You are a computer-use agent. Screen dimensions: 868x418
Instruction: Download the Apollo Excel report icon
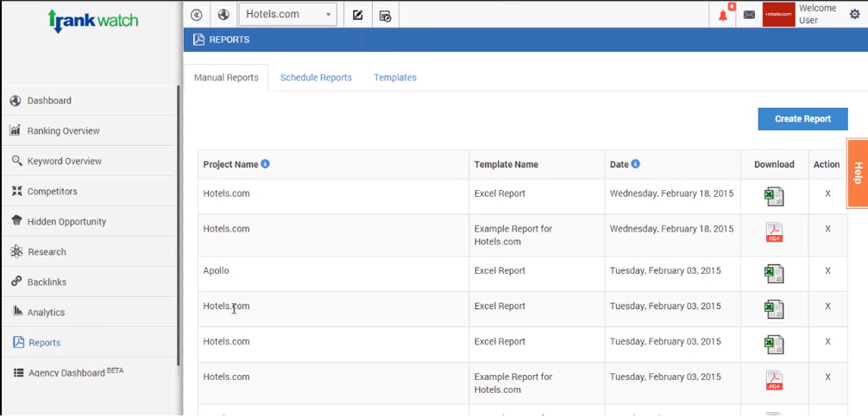774,274
